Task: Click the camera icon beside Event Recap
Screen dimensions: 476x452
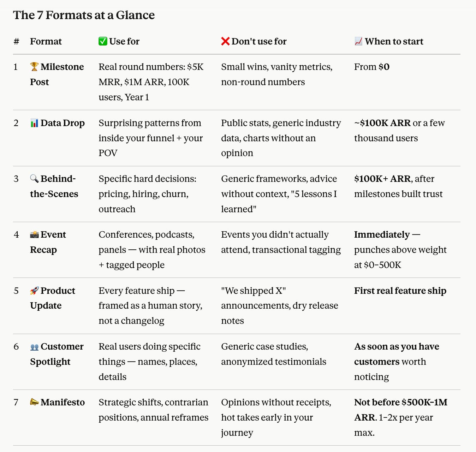Action: click(34, 234)
